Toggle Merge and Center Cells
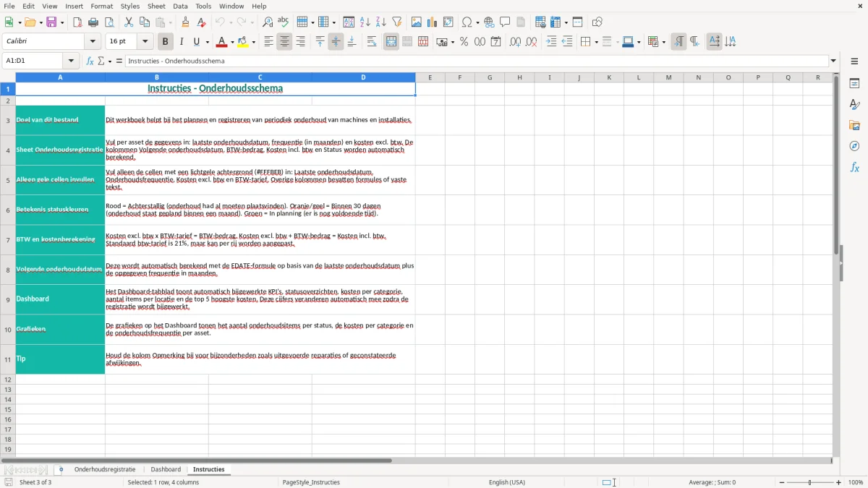The image size is (868, 488). point(391,42)
